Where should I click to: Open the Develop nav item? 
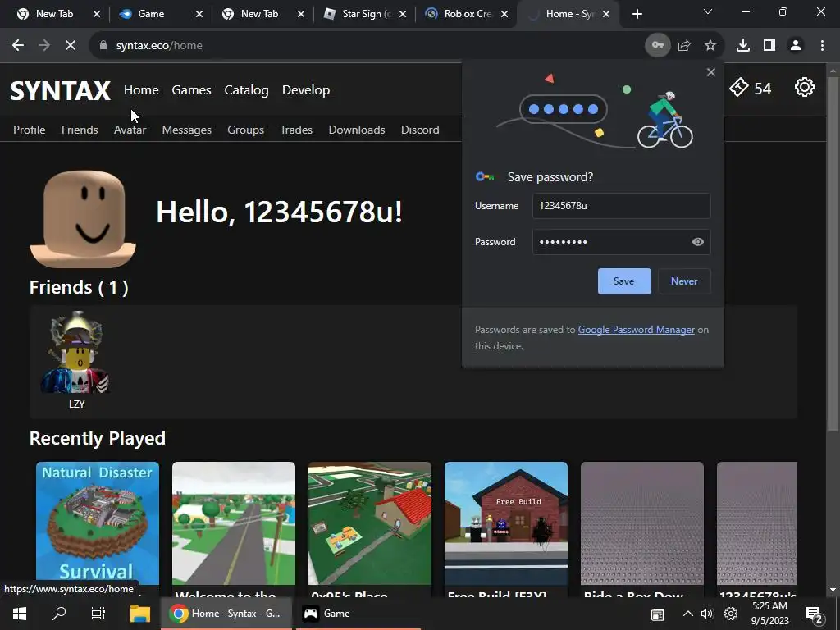(306, 90)
